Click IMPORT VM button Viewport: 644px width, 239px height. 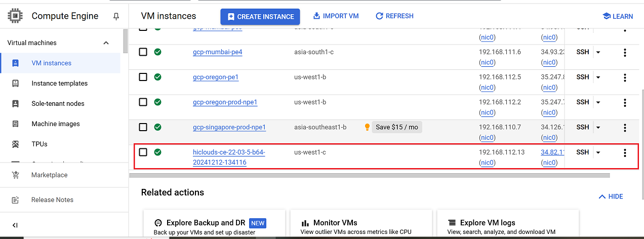coord(336,16)
